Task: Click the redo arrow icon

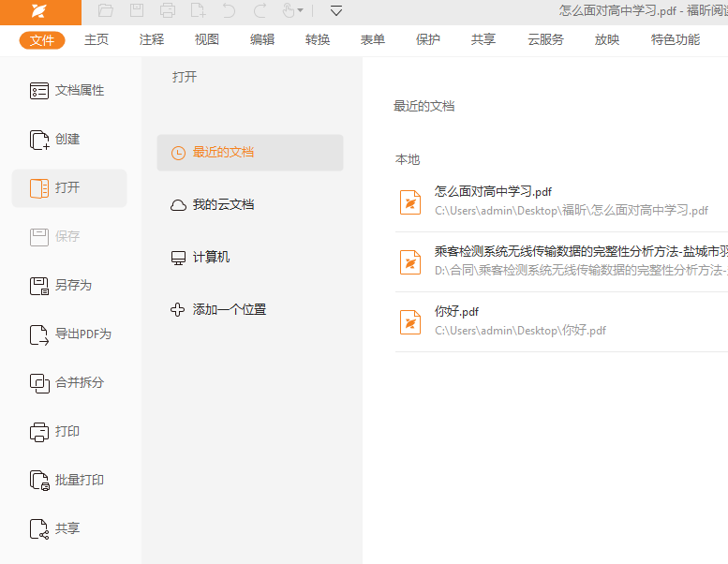Action: click(x=260, y=11)
